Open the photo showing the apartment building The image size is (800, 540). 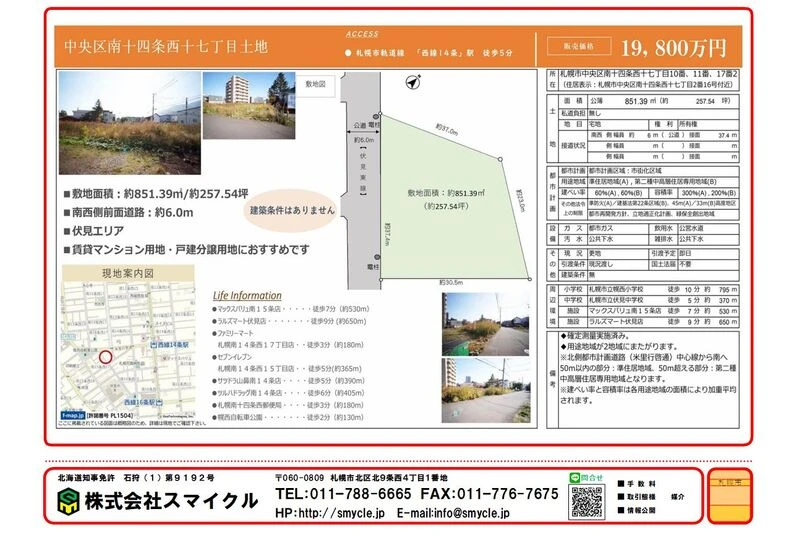point(249,105)
